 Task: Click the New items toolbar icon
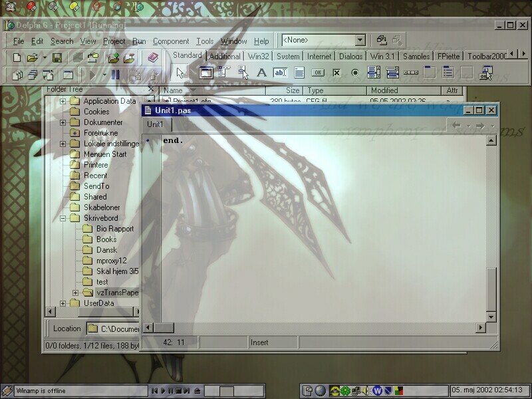pyautogui.click(x=17, y=58)
